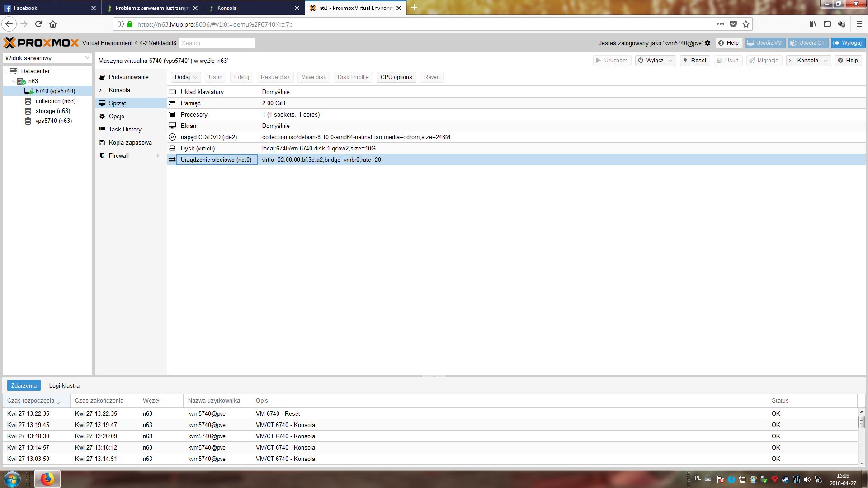Viewport: 868px width, 488px height.
Task: Click the Wyloguj logout button
Action: coord(848,43)
